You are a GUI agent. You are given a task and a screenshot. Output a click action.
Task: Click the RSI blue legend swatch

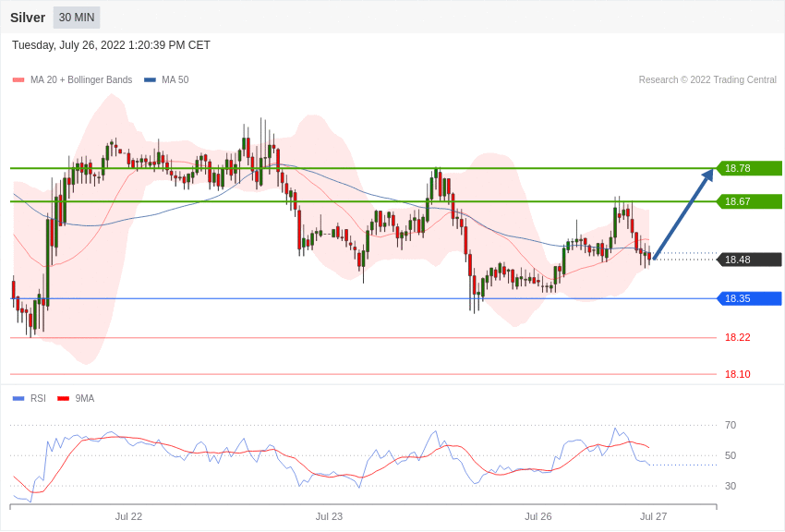18,398
